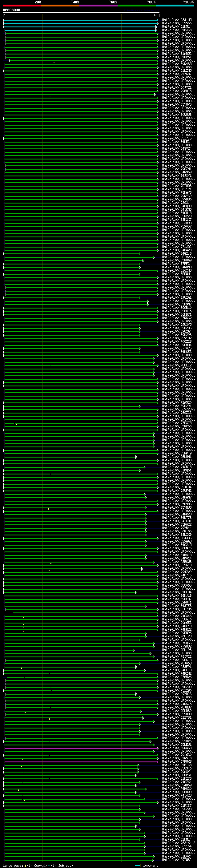Click the UniRef100_Q9VDG0 label
This screenshot has height=868, width=197.
[x=177, y=200]
